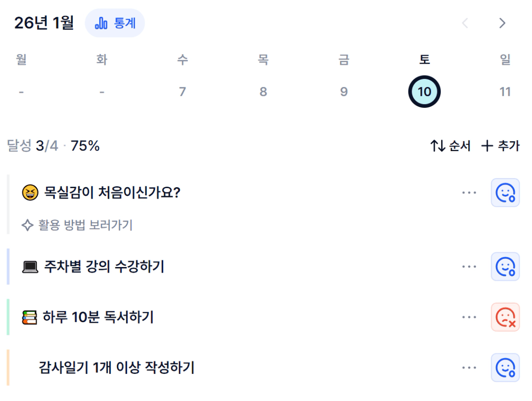Open more options for 하루 10분 독서하기
Viewport: 532px width, 401px height.
tap(469, 317)
